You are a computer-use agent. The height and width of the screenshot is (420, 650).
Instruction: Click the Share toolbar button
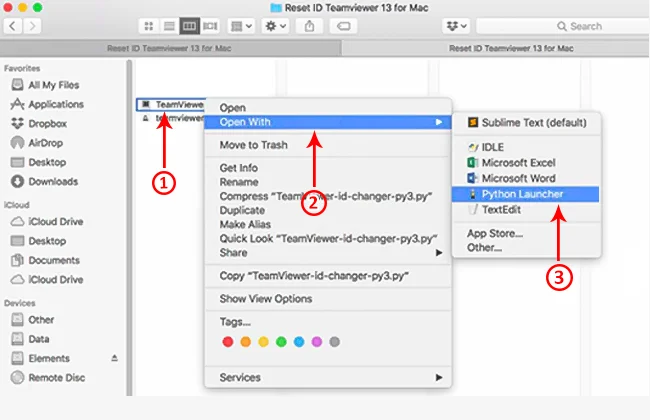pos(309,26)
